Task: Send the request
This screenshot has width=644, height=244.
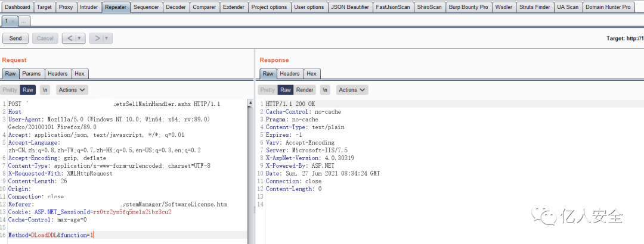Action: (15, 38)
